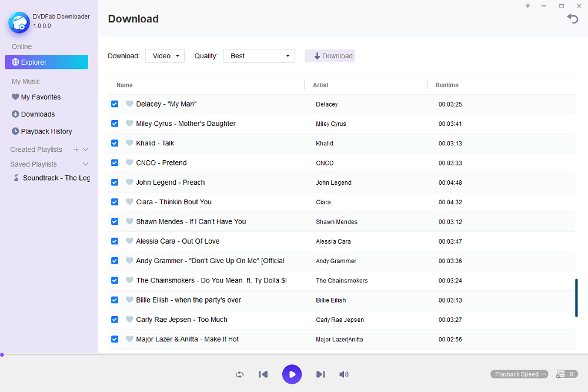Open the Soundtrack - The Leg saved playlist

[x=52, y=178]
